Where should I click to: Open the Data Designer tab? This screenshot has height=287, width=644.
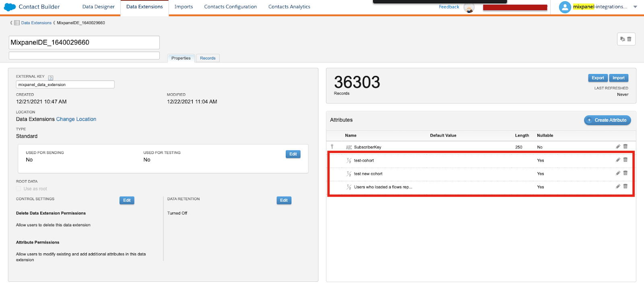click(98, 7)
